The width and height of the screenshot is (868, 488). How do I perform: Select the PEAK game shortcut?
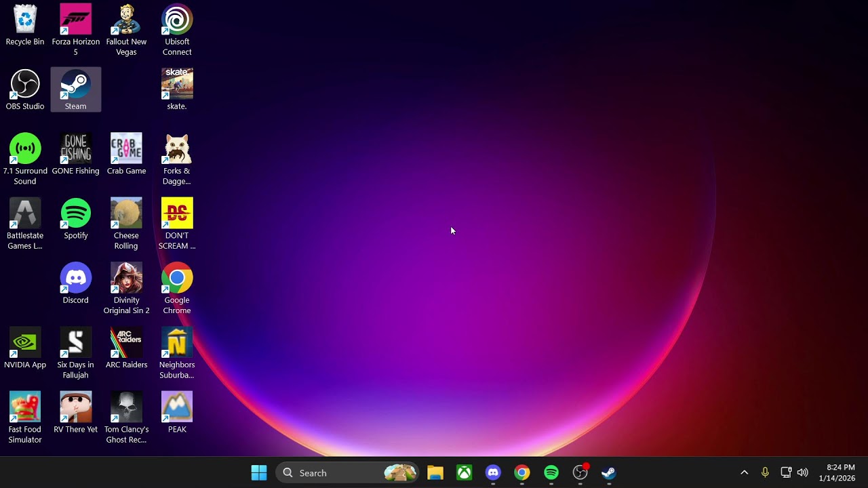177,413
